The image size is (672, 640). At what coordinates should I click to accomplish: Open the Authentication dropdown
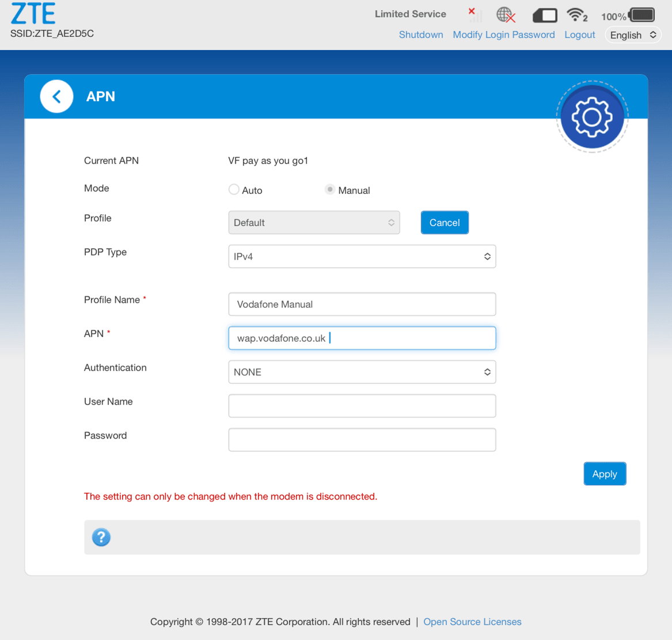(x=362, y=372)
